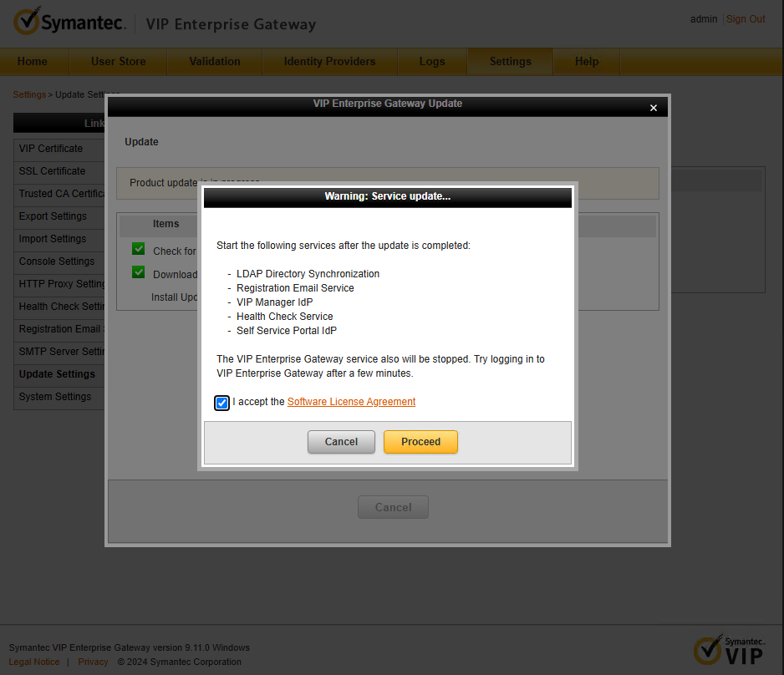Open the Legal Notice footer link
784x675 pixels.
[34, 662]
